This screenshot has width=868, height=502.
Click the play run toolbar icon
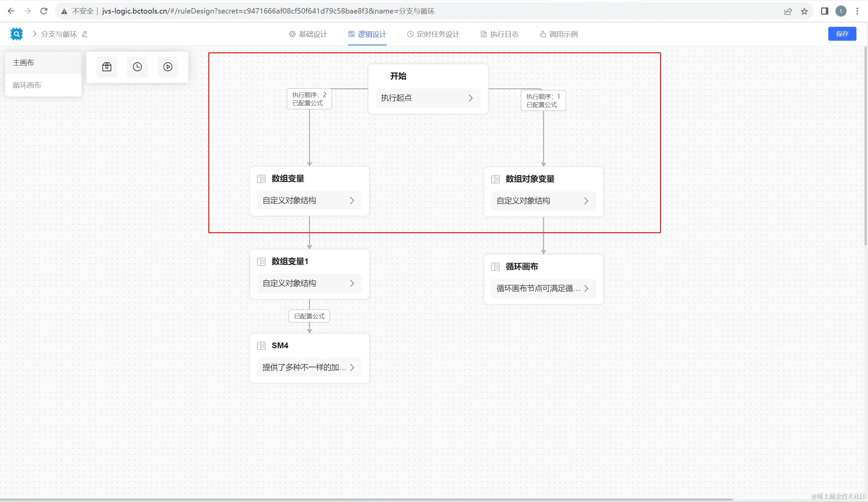(168, 67)
